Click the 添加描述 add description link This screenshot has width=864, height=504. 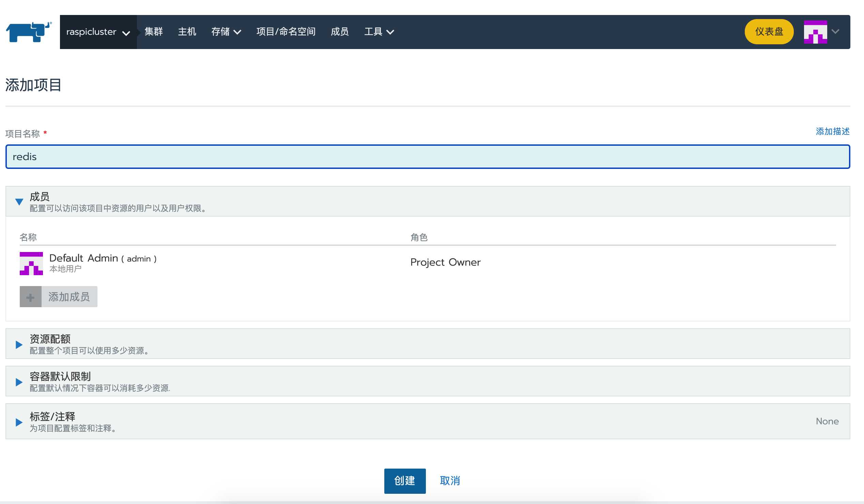coord(832,131)
